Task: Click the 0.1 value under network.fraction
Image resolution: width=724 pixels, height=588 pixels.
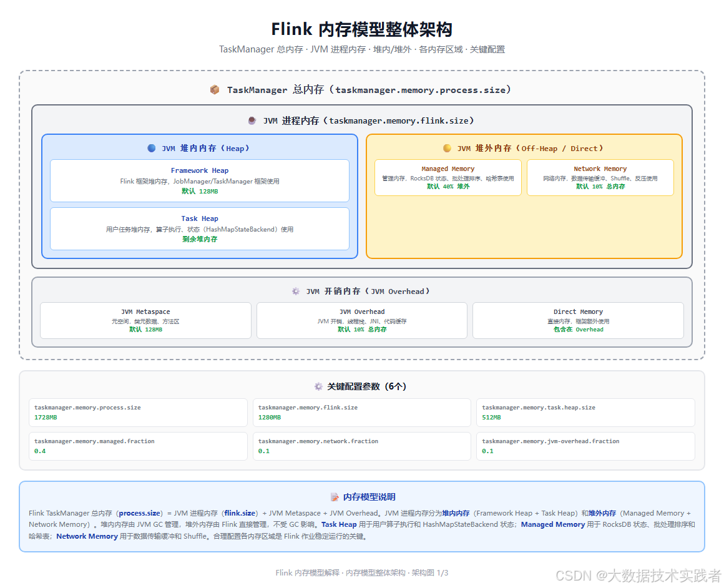Action: click(263, 451)
